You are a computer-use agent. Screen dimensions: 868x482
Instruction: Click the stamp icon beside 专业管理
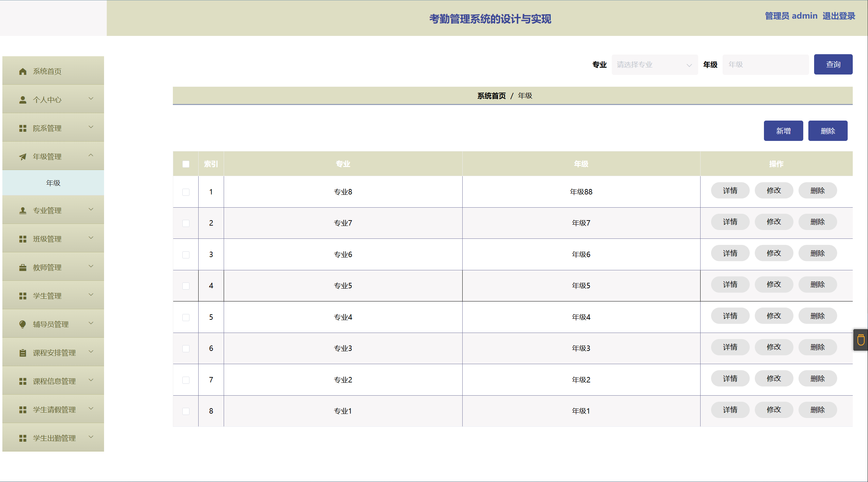pos(23,211)
